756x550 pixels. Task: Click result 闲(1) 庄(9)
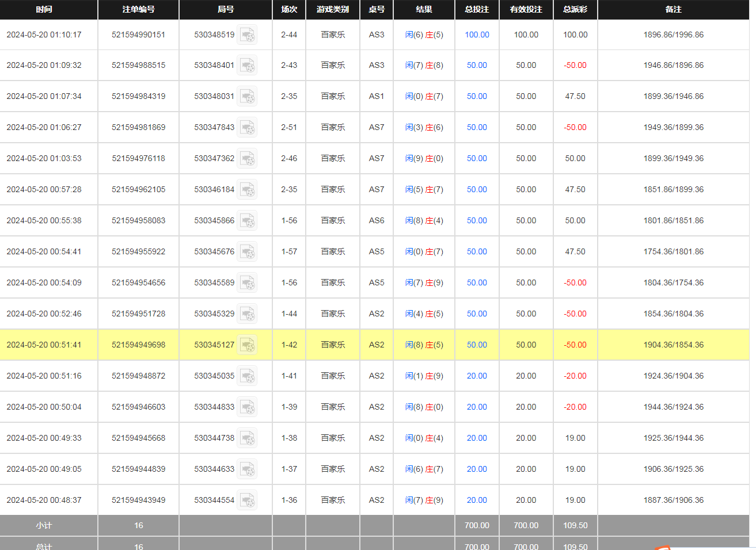(424, 376)
